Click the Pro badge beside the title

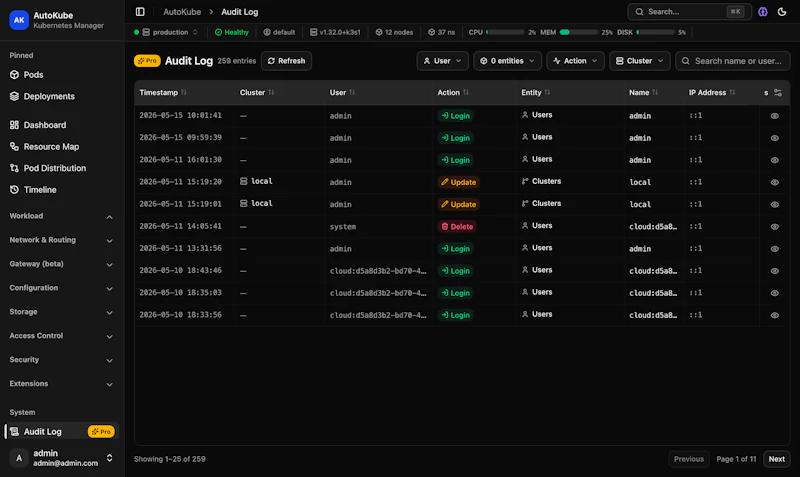coord(147,61)
